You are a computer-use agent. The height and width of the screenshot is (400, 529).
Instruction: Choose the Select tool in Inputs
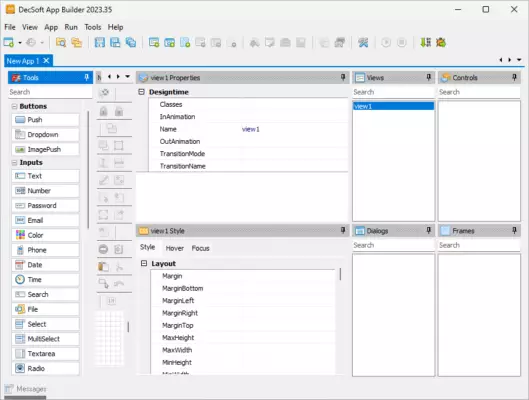46,324
